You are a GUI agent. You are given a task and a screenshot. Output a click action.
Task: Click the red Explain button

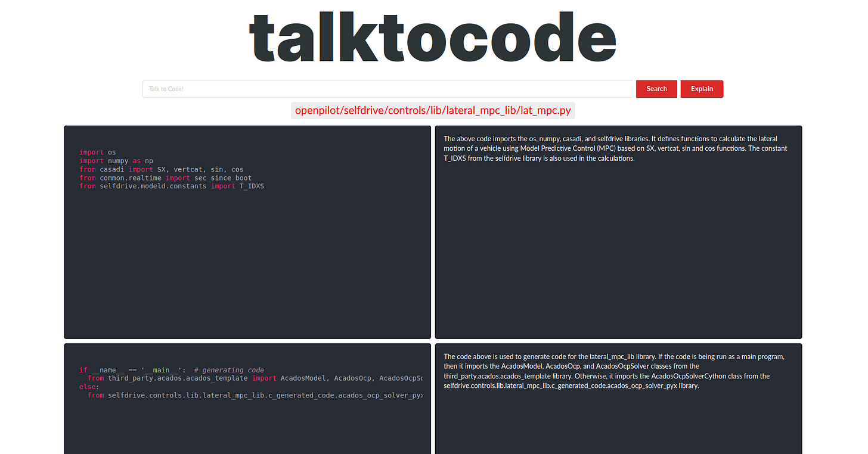[702, 89]
